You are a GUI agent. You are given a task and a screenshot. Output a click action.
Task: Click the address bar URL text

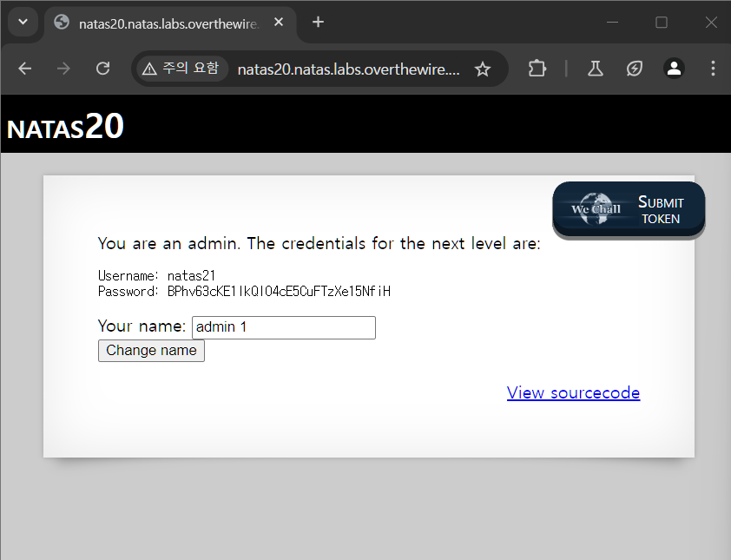347,69
